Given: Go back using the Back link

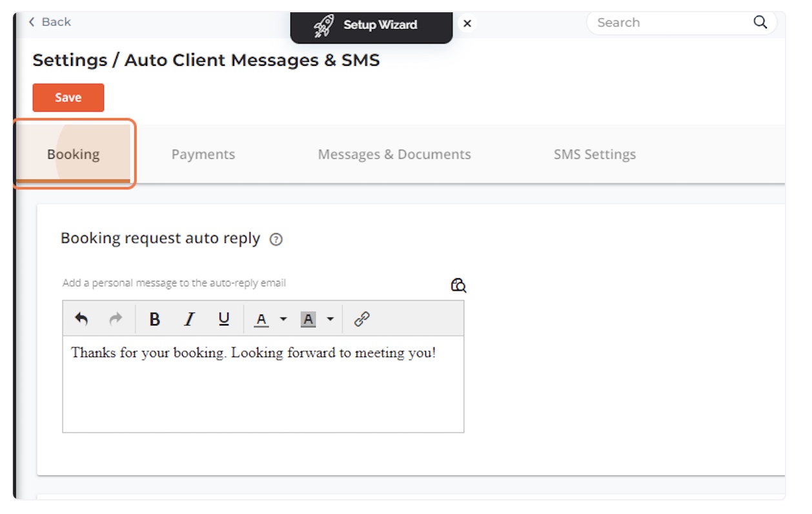Looking at the screenshot, I should coord(50,22).
